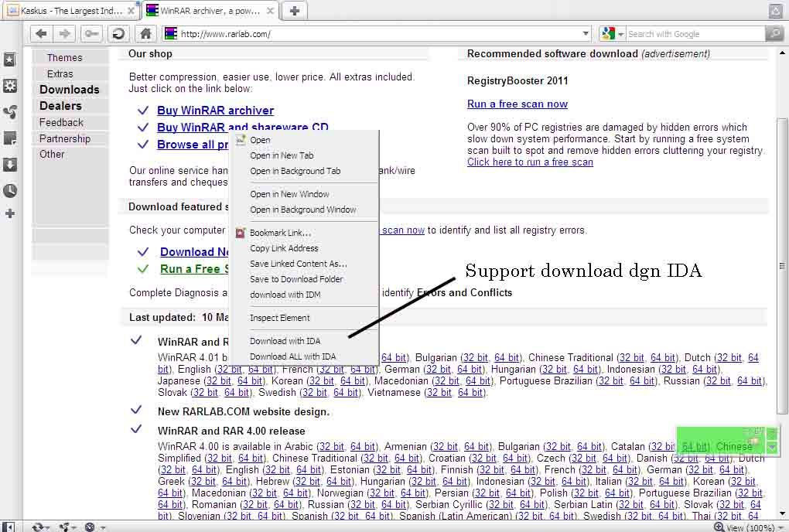Open the Buy WinRAR archiver link
789x532 pixels.
pos(215,111)
